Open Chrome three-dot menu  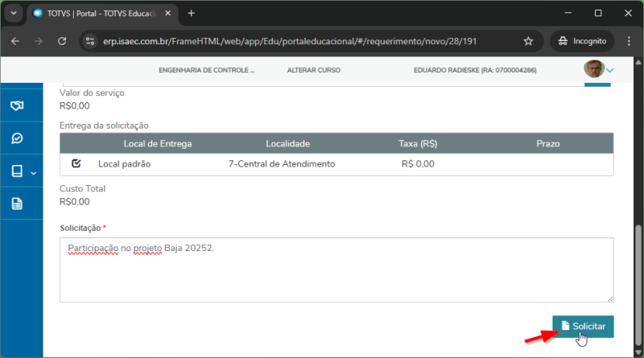coord(628,41)
